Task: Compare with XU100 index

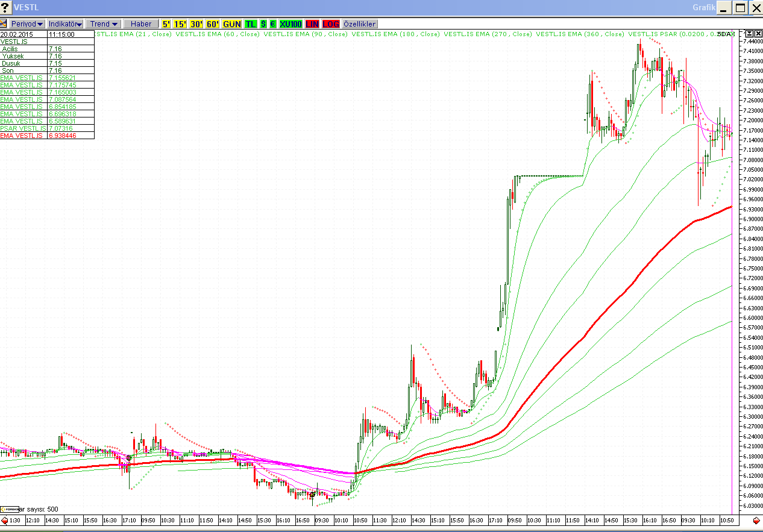Action: 290,24
